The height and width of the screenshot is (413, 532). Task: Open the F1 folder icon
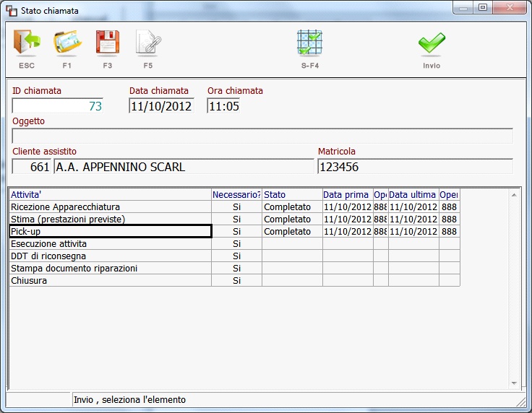67,43
